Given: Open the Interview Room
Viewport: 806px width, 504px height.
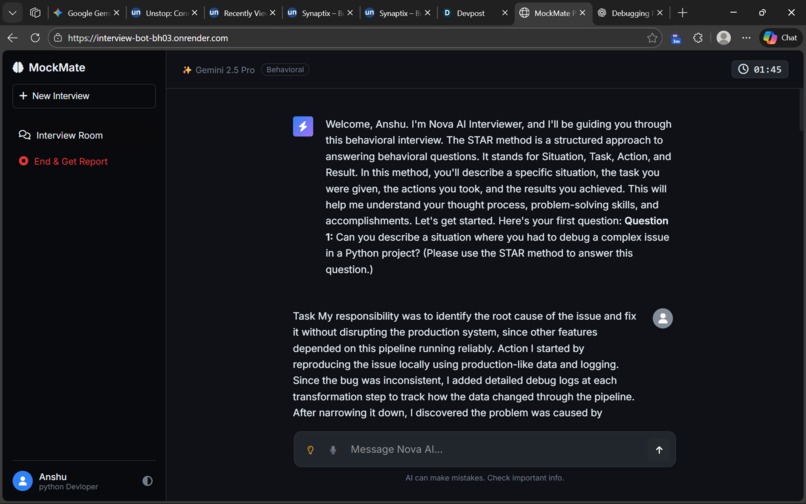Looking at the screenshot, I should [x=61, y=135].
